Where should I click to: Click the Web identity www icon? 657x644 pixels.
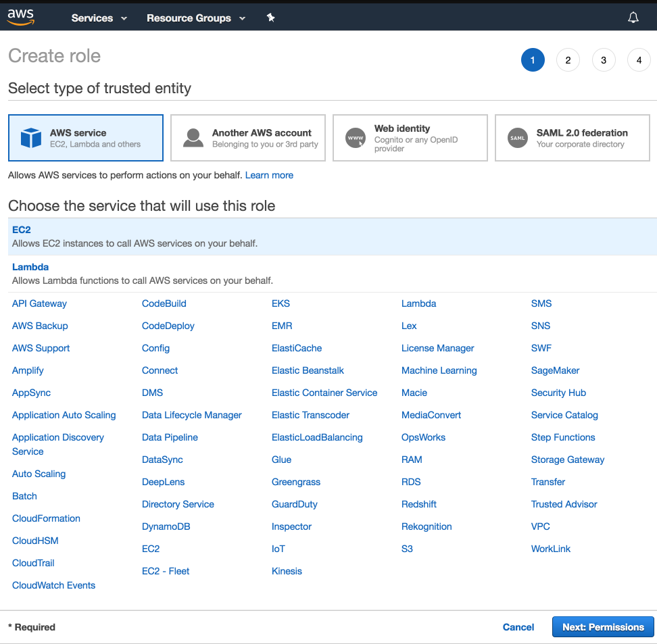355,138
